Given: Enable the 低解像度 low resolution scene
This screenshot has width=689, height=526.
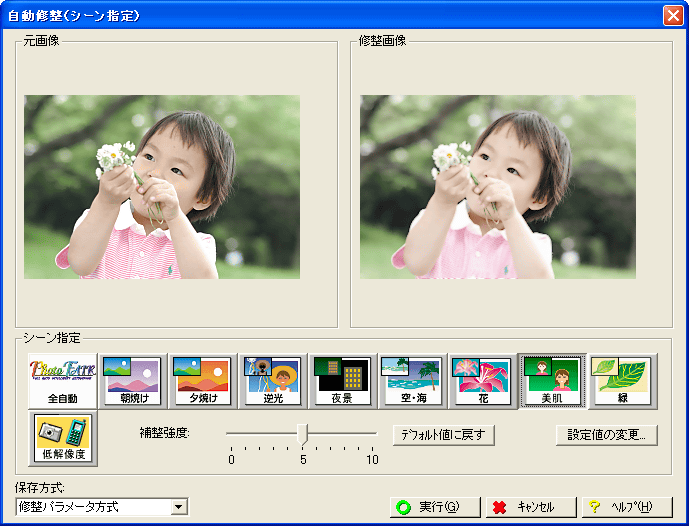Looking at the screenshot, I should (63, 439).
